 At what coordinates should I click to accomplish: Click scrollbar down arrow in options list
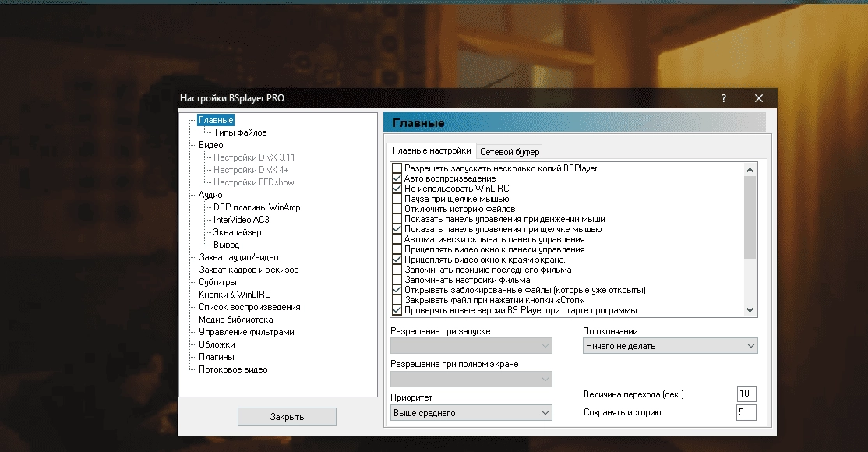pyautogui.click(x=750, y=310)
